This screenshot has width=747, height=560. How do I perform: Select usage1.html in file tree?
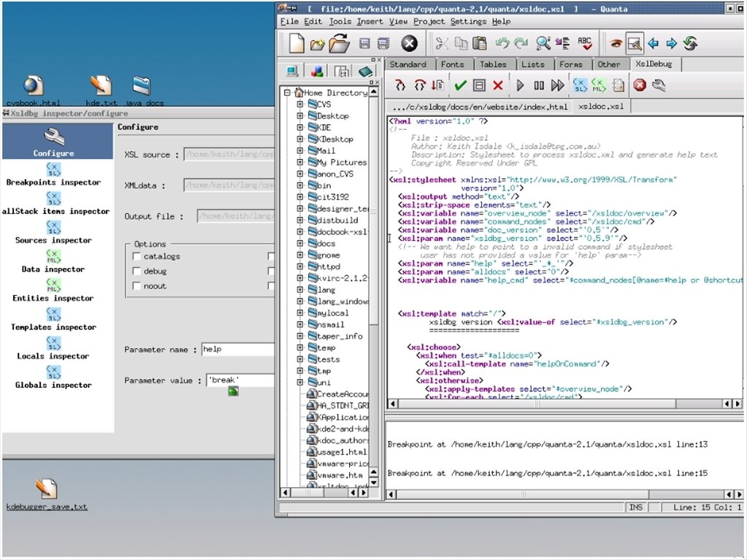point(342,452)
